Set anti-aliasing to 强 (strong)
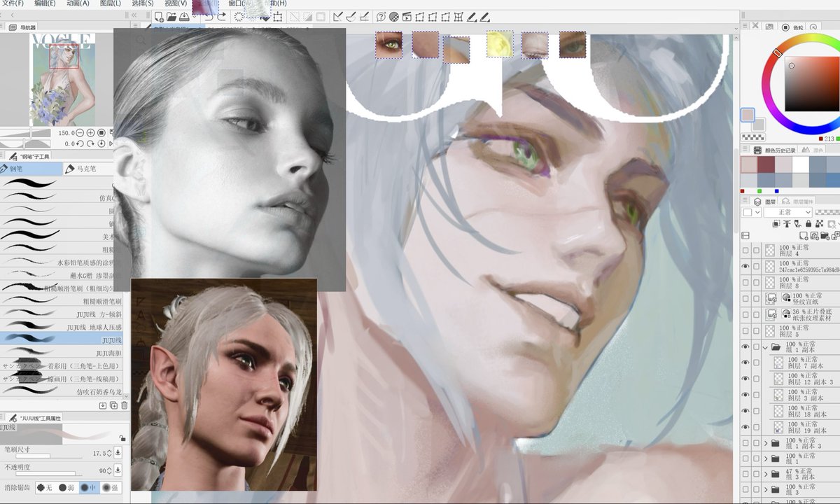The width and height of the screenshot is (840, 504). (x=109, y=487)
